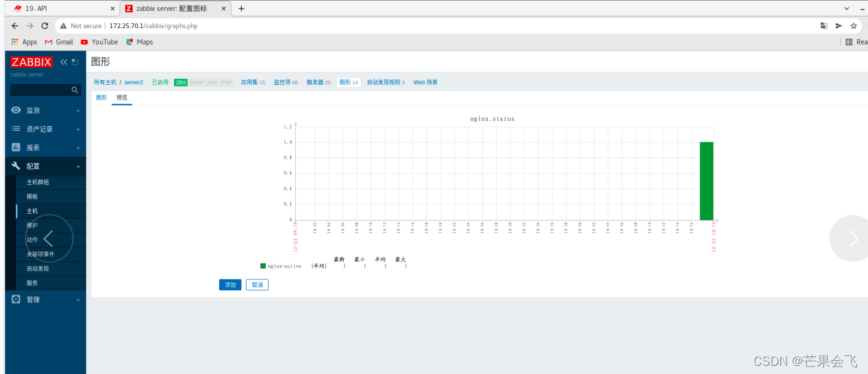Open 应用集 15 link

(253, 82)
